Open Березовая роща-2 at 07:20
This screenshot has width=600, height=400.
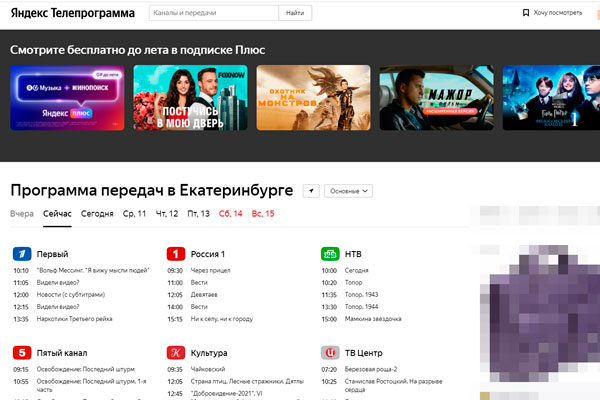371,369
